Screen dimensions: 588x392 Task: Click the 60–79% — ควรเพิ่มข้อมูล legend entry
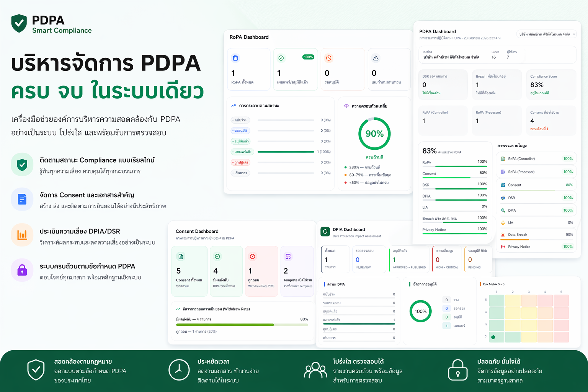(367, 175)
